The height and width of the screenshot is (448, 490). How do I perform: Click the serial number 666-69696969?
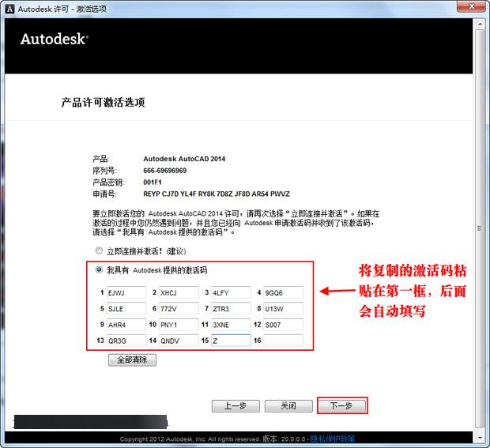click(x=164, y=171)
